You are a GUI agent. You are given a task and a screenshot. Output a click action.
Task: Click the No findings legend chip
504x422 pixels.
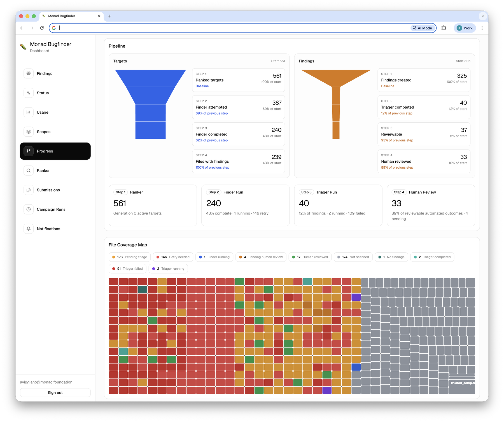[x=391, y=257]
